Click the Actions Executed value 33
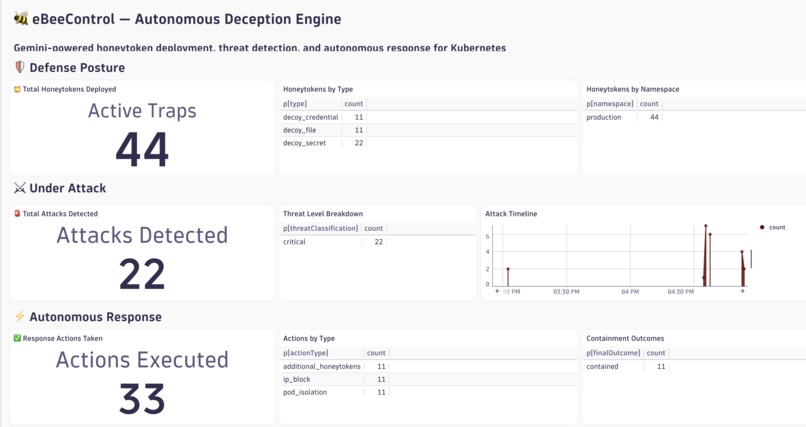806x427 pixels. 142,399
